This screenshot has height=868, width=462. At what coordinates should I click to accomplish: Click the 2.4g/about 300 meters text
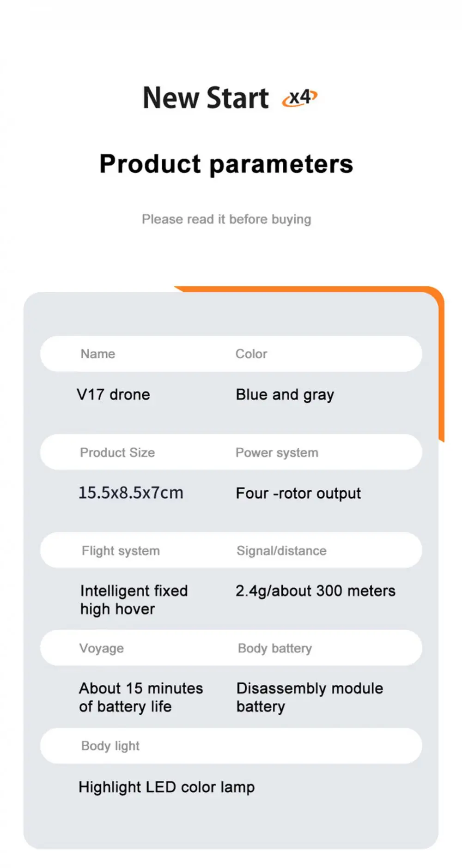(316, 591)
